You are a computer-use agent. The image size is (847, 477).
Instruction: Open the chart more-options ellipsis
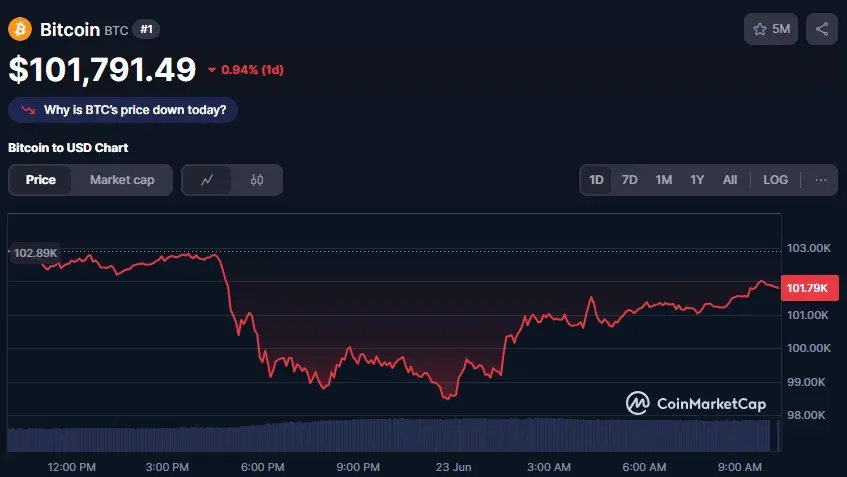tap(821, 180)
